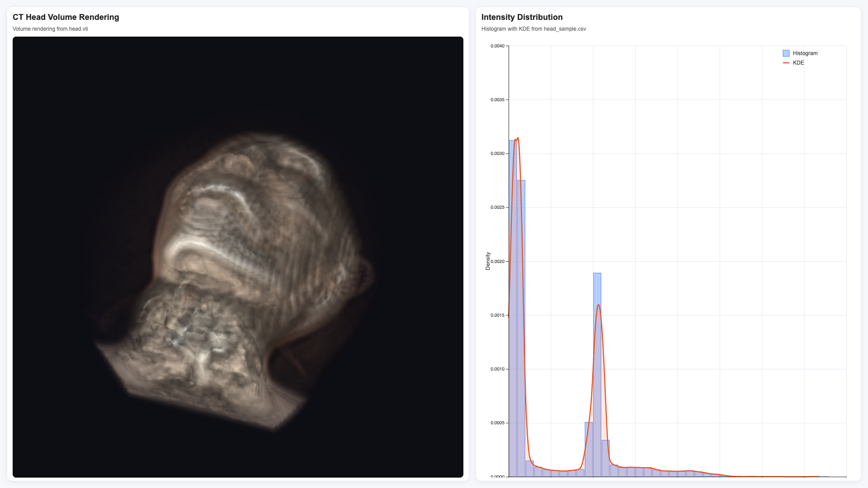Click the 'Volume rendering from head.vti' subtitle

pyautogui.click(x=50, y=29)
